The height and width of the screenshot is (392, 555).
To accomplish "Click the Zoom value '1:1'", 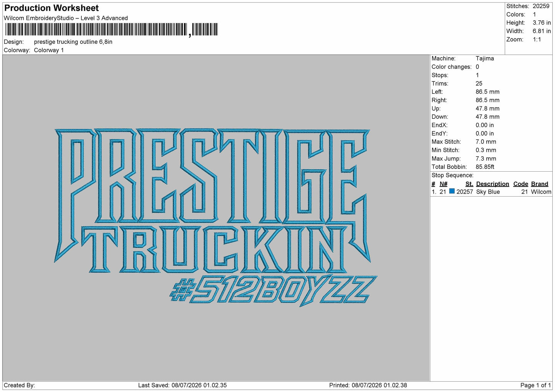I will (537, 40).
